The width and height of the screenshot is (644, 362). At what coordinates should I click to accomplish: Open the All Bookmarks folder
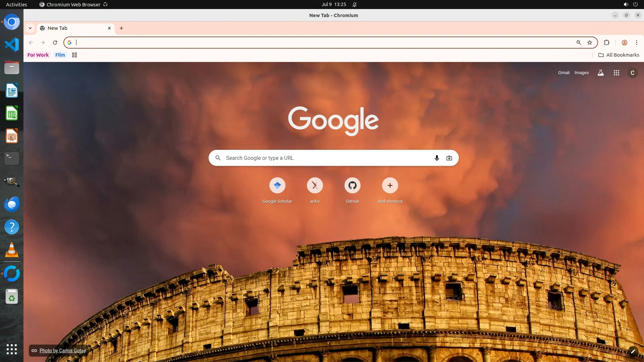click(x=619, y=55)
